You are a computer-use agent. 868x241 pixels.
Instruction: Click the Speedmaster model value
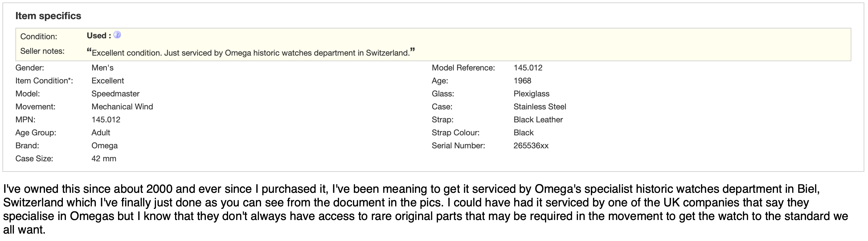click(x=115, y=94)
